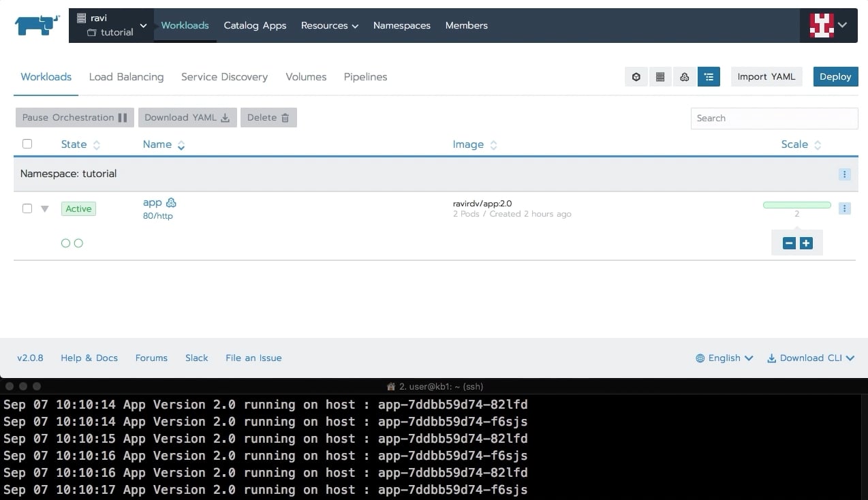Viewport: 868px width, 500px height.
Task: Expand the app workload row details
Action: [45, 209]
